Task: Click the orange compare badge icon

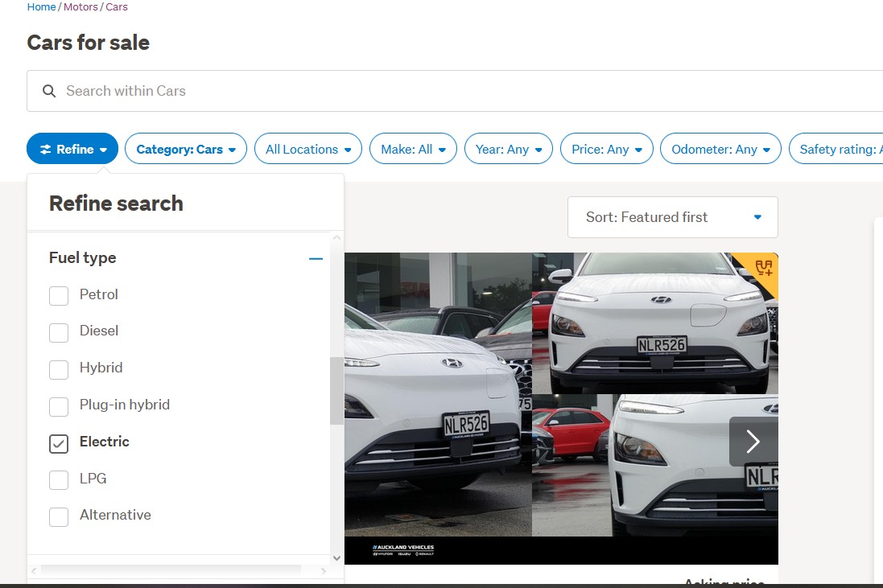Action: tap(763, 268)
